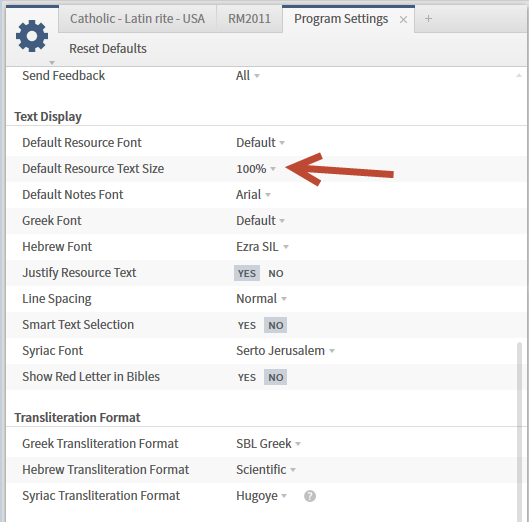Add a new tab with plus icon
Screen dimensions: 529x522
[x=428, y=19]
